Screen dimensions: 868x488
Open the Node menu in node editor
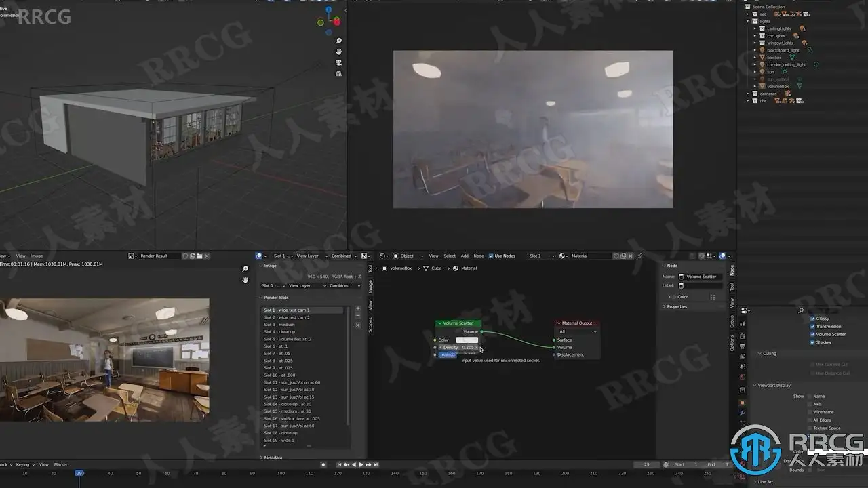point(479,256)
